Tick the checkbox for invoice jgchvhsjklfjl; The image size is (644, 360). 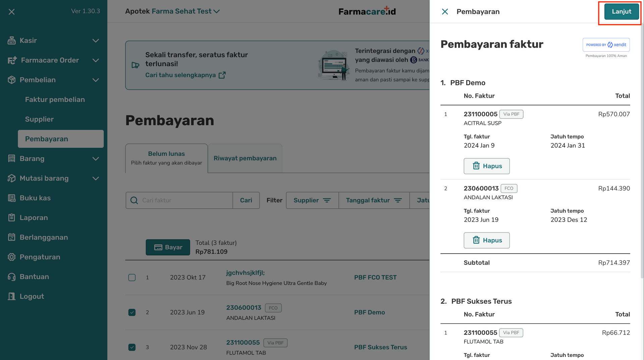click(x=132, y=277)
